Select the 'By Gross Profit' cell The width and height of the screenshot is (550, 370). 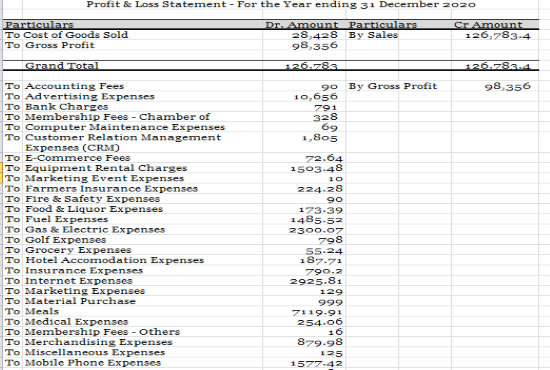pyautogui.click(x=393, y=86)
